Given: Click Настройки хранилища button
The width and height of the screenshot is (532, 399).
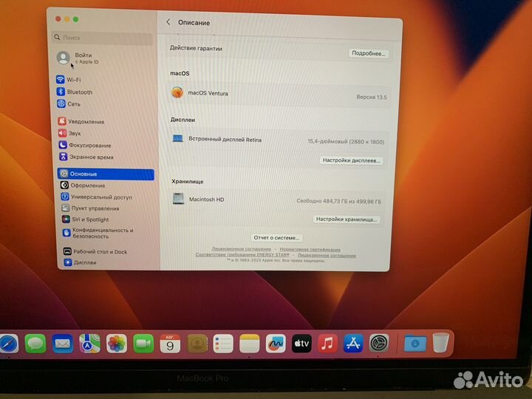Looking at the screenshot, I should 346,219.
